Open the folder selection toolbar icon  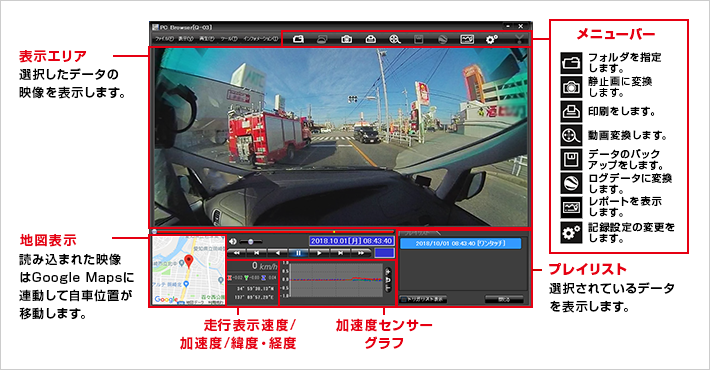298,39
